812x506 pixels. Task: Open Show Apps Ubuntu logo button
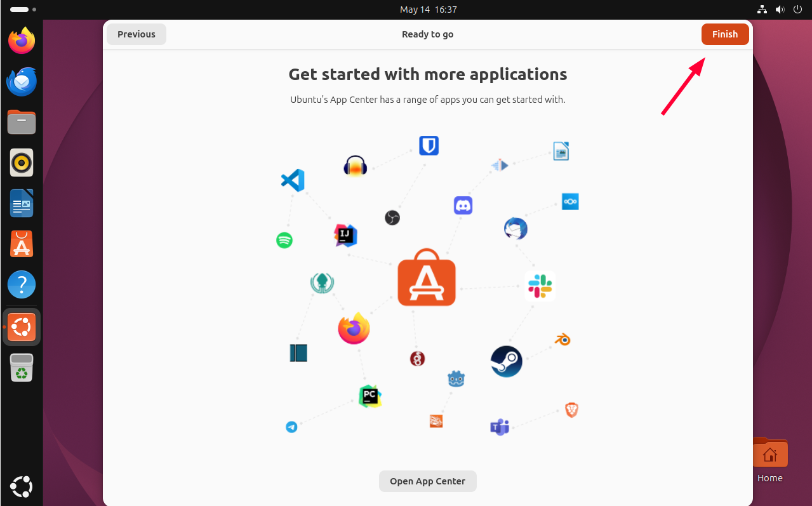22,487
